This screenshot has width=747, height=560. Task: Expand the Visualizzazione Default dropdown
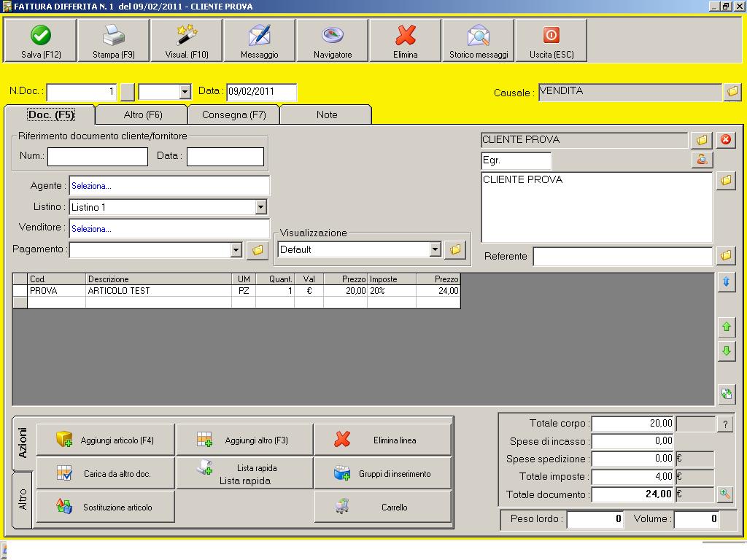click(x=435, y=249)
